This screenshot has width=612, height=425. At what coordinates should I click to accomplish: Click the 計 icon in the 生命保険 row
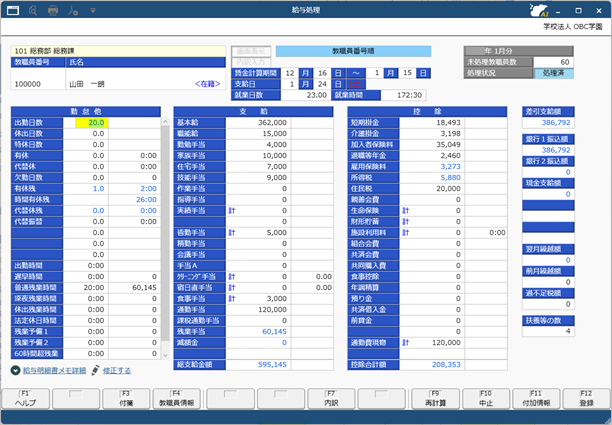(406, 211)
